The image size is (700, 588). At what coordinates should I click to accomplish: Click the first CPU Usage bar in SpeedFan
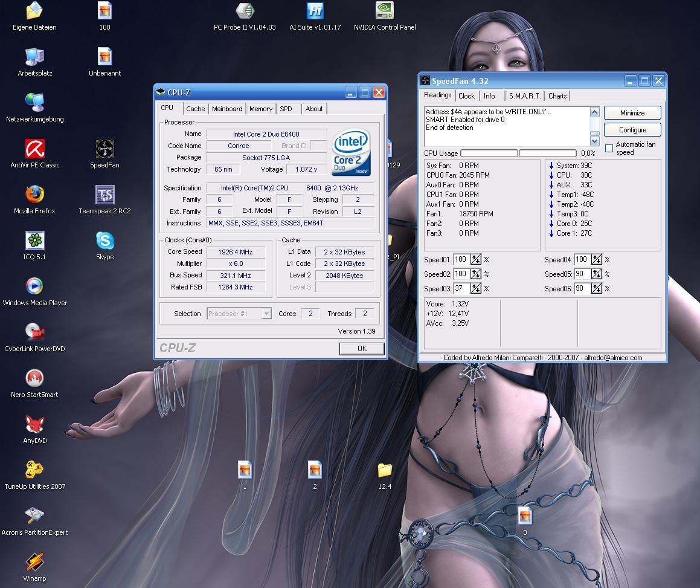489,153
